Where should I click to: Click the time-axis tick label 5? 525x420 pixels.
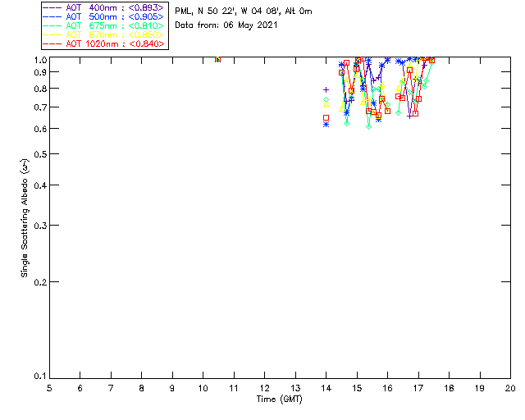tap(49, 388)
